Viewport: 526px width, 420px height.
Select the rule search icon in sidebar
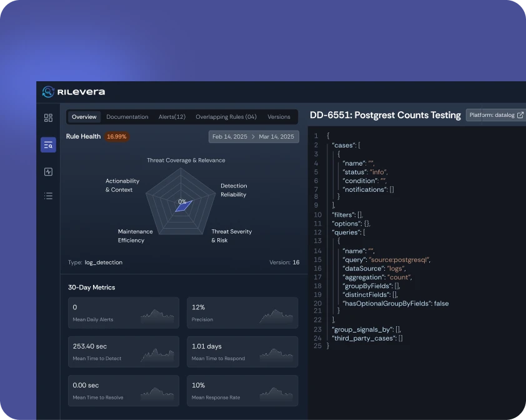[x=48, y=145]
